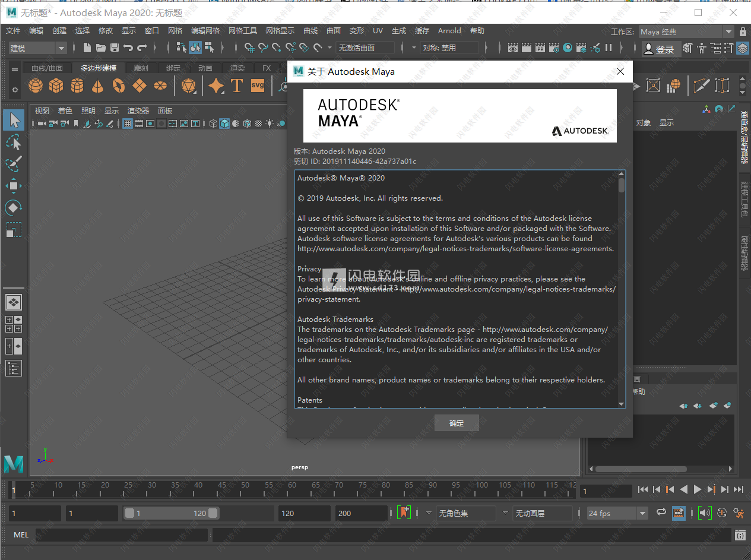Create a polygon cube from the shelf
The height and width of the screenshot is (560, 751).
pos(56,86)
